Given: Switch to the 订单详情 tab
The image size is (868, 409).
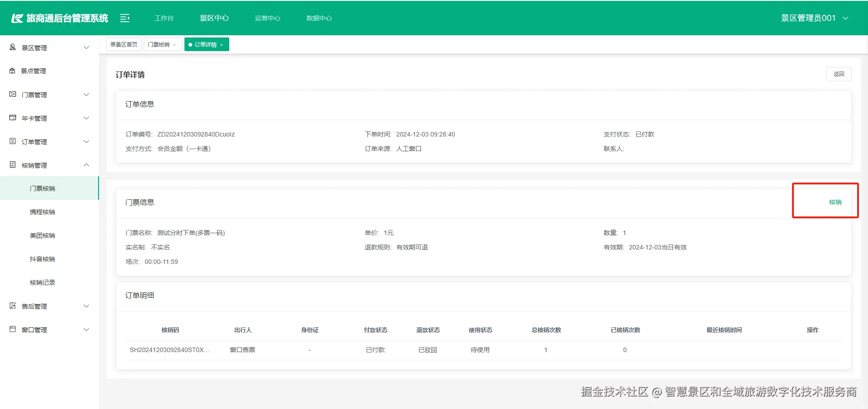Looking at the screenshot, I should pyautogui.click(x=206, y=44).
